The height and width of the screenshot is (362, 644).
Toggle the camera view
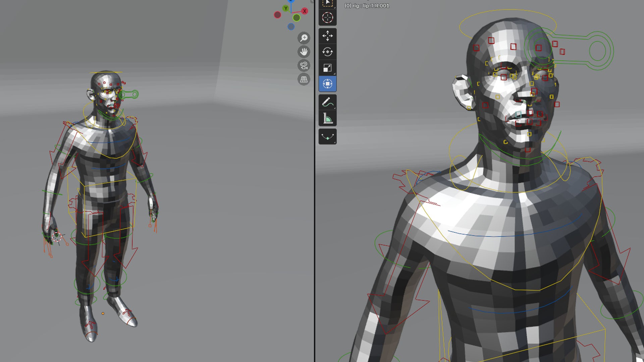304,66
